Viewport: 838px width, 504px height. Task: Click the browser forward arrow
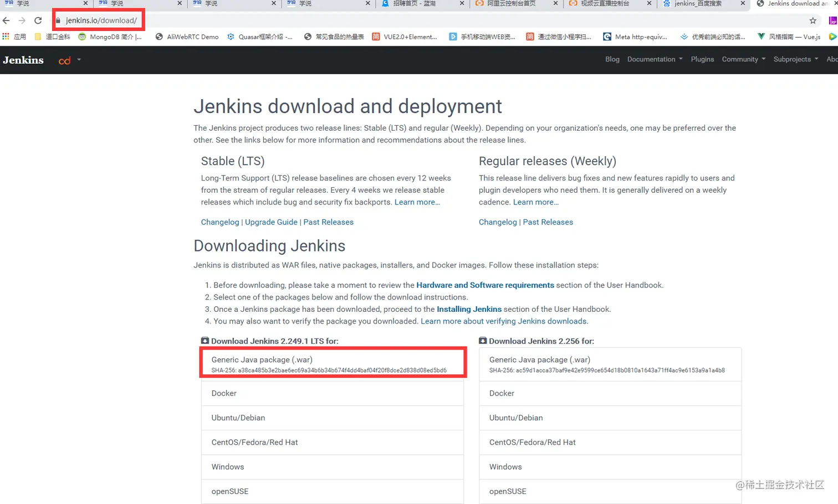tap(22, 20)
